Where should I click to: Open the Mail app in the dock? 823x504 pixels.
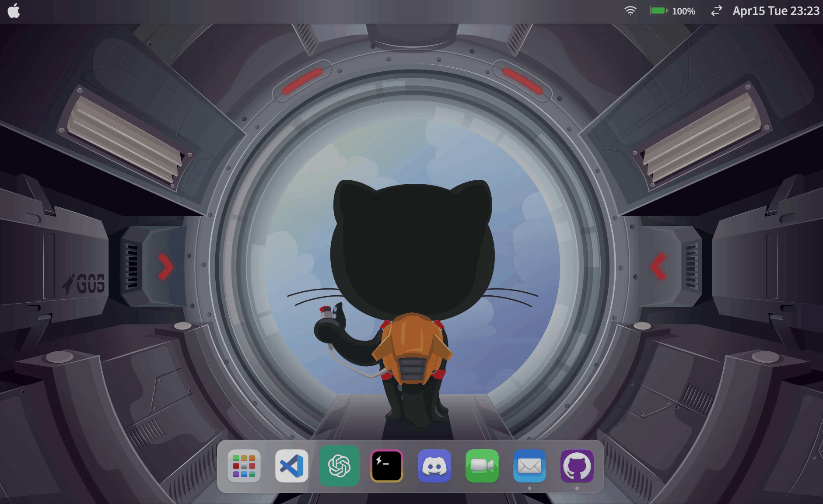529,466
